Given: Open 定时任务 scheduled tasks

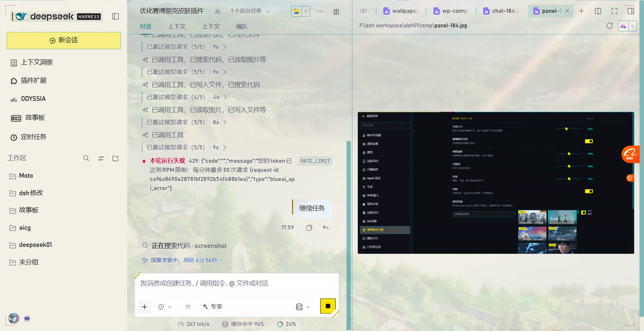Looking at the screenshot, I should click(29, 137).
